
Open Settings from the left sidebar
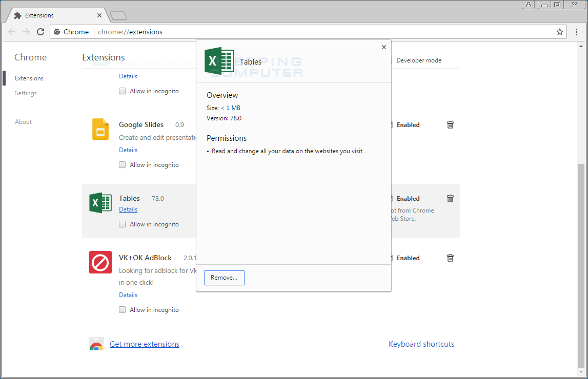click(x=26, y=93)
